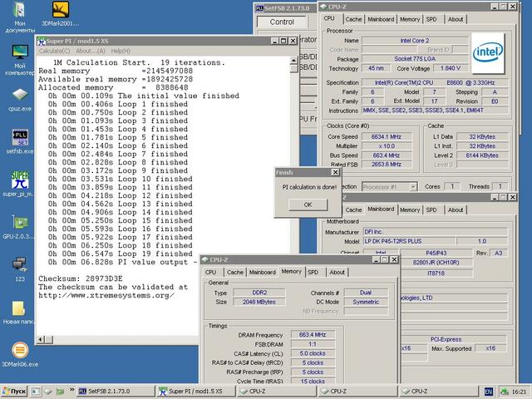
Task: Close the Finish dialog with X
Action: (335, 172)
